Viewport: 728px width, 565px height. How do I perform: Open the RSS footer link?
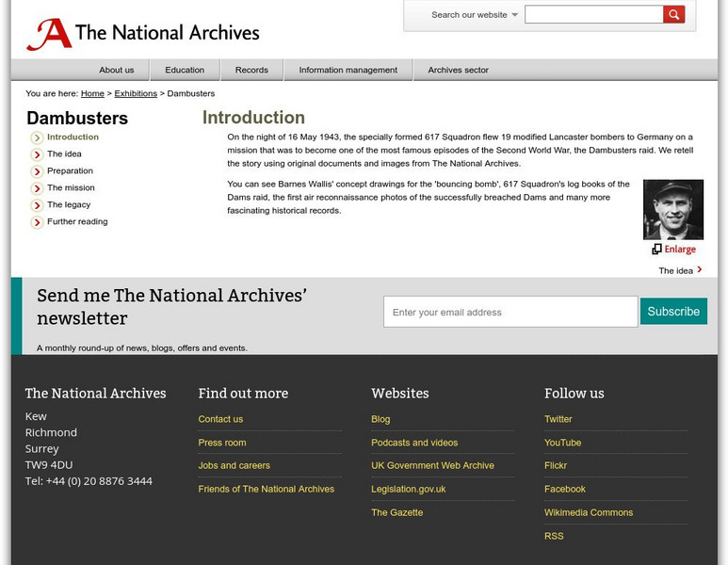(554, 536)
